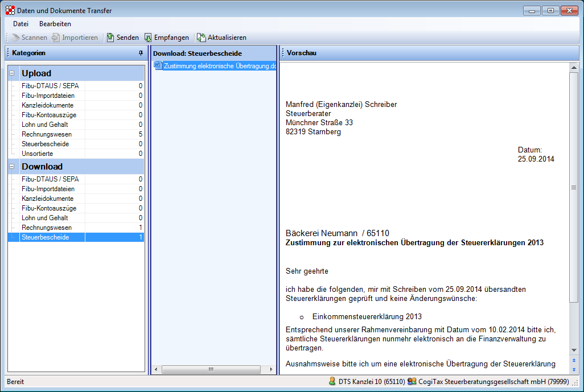Click the disabled Scannen icon
Screen dimensions: 584x392
14,37
